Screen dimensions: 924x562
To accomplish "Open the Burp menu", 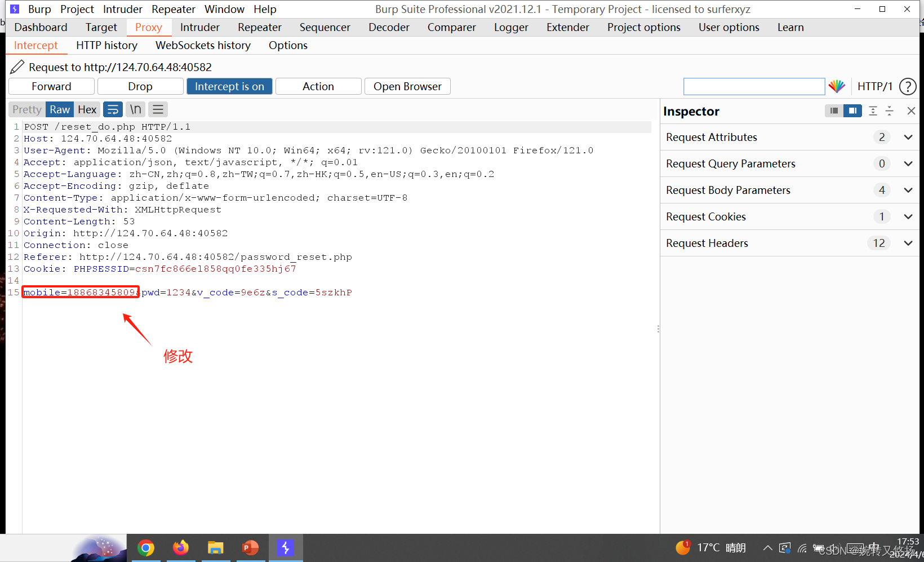I will click(x=39, y=9).
